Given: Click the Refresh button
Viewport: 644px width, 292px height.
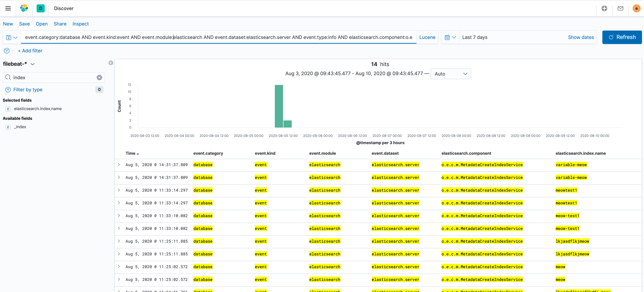Looking at the screenshot, I should coord(622,37).
